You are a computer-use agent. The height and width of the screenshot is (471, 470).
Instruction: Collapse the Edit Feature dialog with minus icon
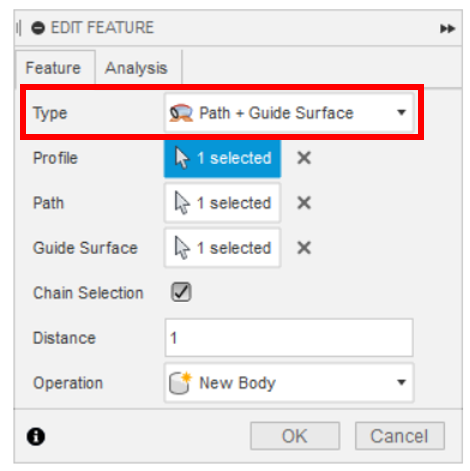pyautogui.click(x=38, y=28)
